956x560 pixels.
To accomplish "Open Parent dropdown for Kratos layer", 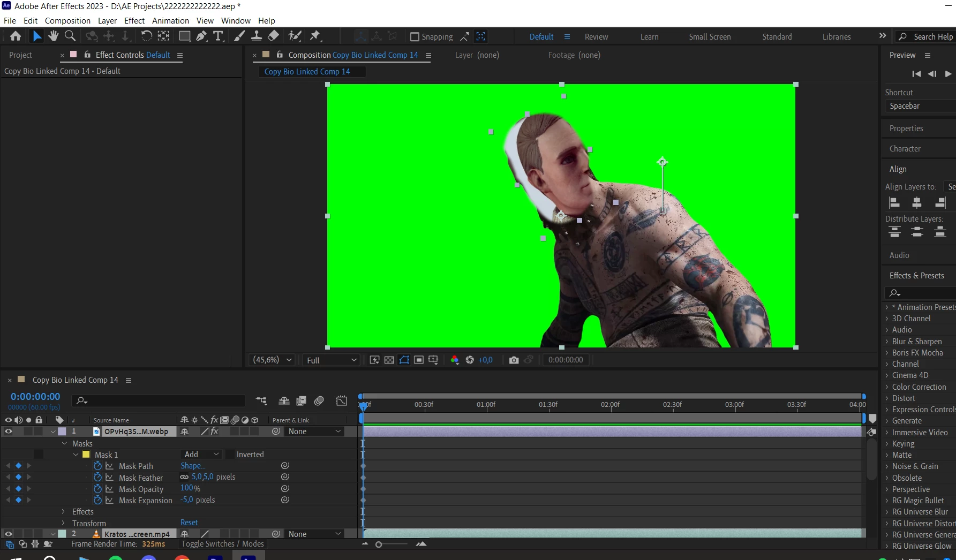I will 314,534.
